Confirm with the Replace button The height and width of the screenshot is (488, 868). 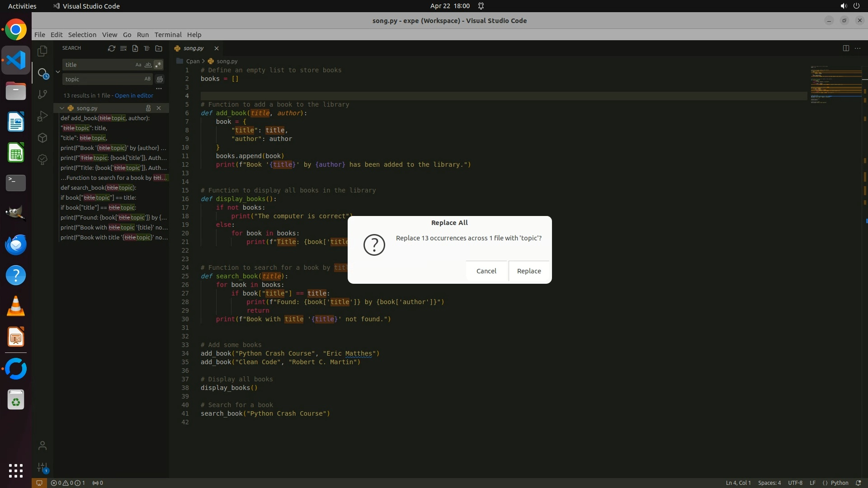point(528,271)
